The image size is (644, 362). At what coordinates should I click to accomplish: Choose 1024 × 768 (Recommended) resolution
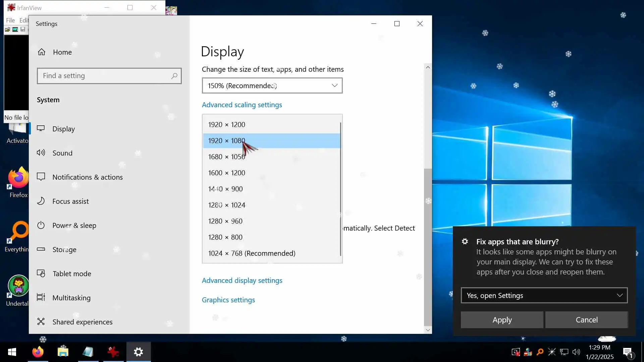tap(252, 253)
